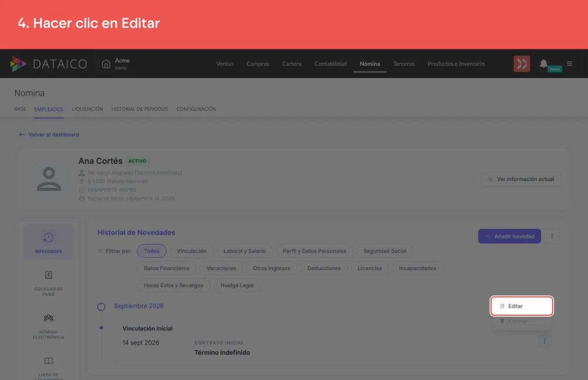Select the Laboral y Salario filter
Screen dimensions: 588x380
point(244,251)
